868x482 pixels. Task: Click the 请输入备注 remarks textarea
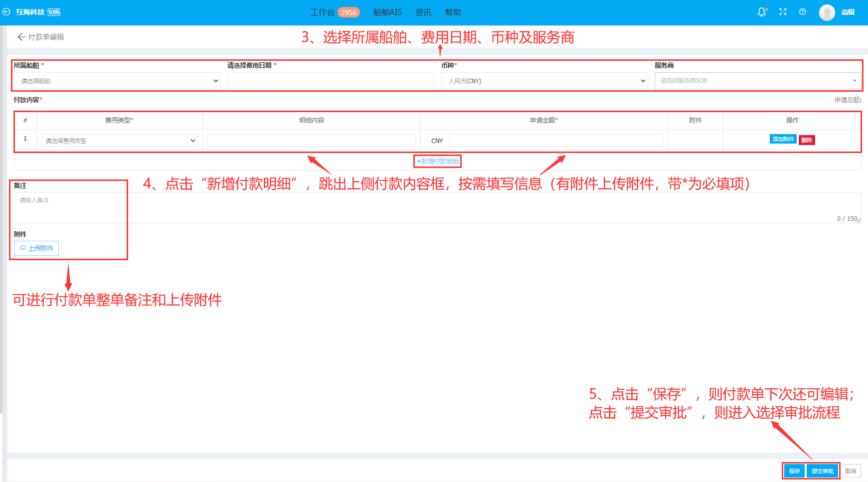(437, 208)
